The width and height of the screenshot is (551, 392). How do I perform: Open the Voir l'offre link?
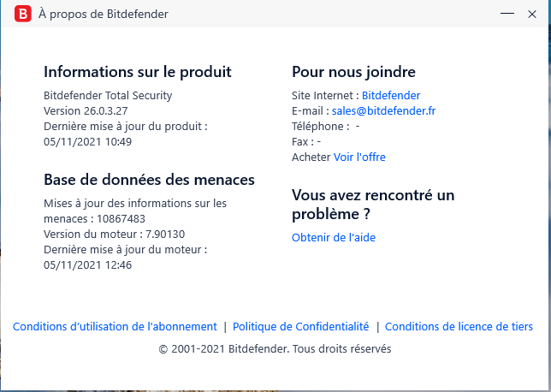359,157
